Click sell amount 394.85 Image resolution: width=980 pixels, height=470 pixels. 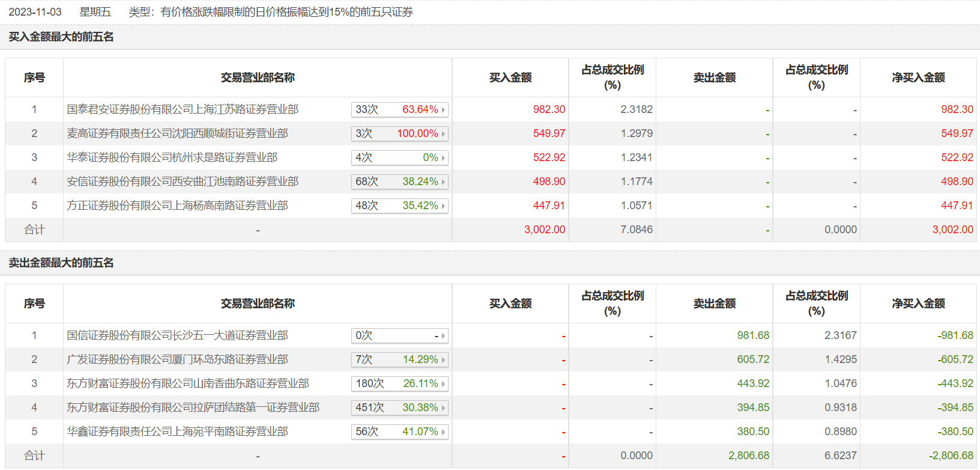[x=753, y=407]
